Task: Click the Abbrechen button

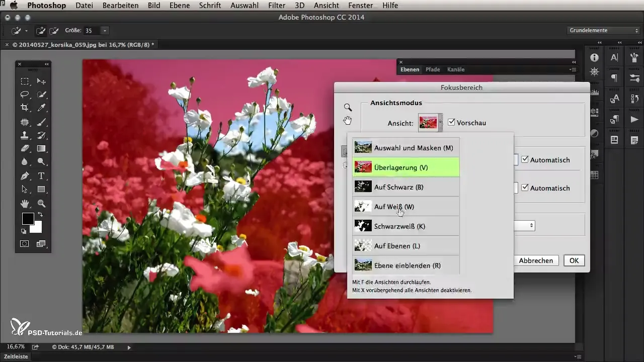Action: (x=536, y=260)
